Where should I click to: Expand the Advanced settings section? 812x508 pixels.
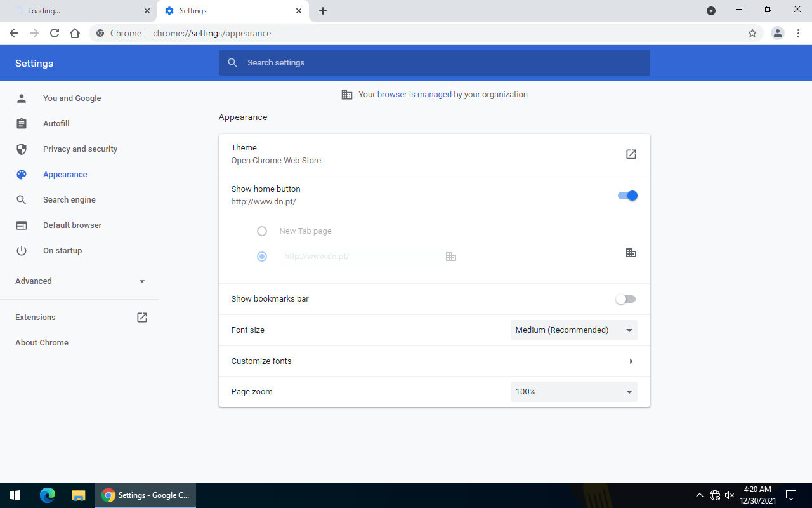[80, 281]
